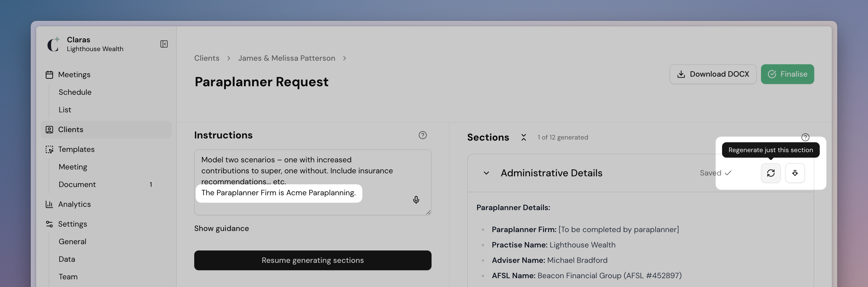Viewport: 868px width, 287px height.
Task: Open Team settings
Action: coord(68,277)
